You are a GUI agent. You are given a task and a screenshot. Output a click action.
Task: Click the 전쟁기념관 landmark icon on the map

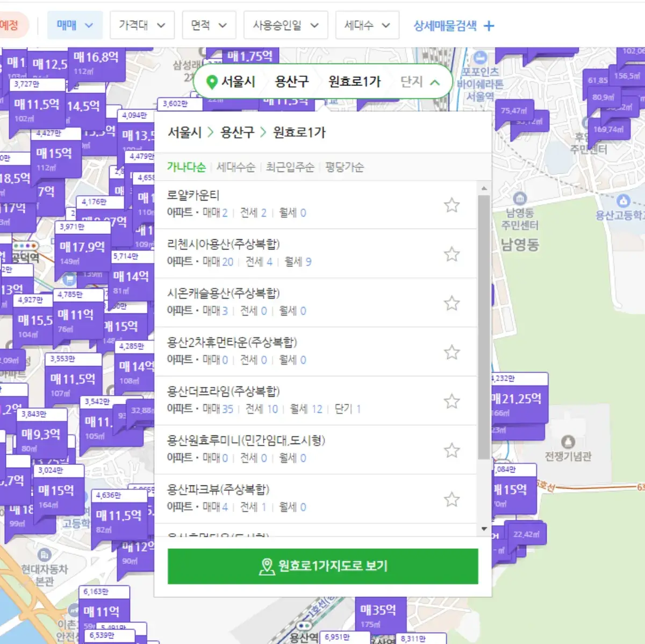click(x=568, y=442)
